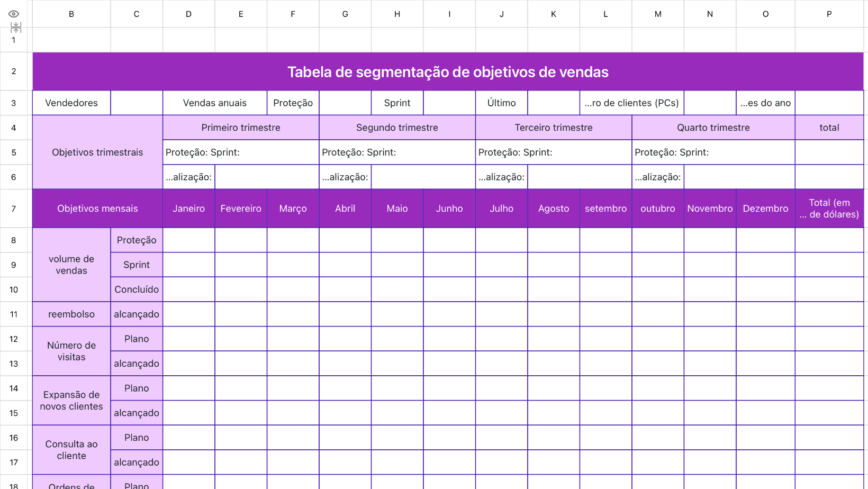Image resolution: width=868 pixels, height=489 pixels.
Task: Click the 'Concluído' cell
Action: 137,289
